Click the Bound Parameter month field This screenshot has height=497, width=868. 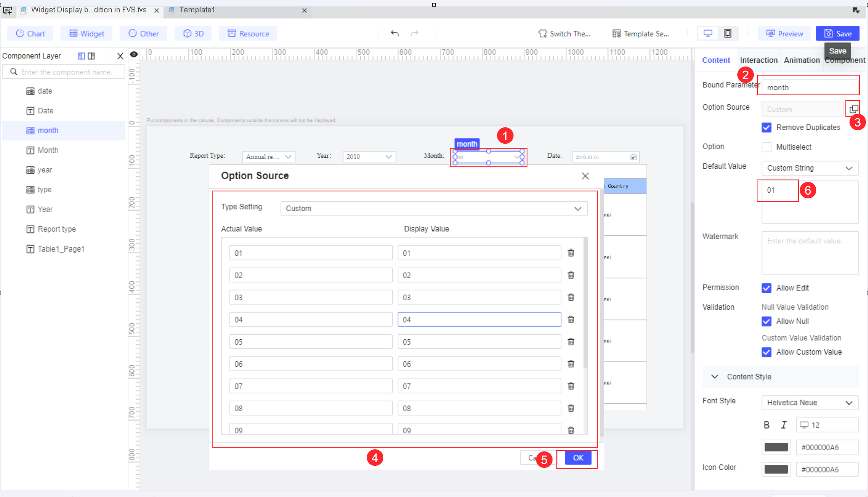click(810, 87)
